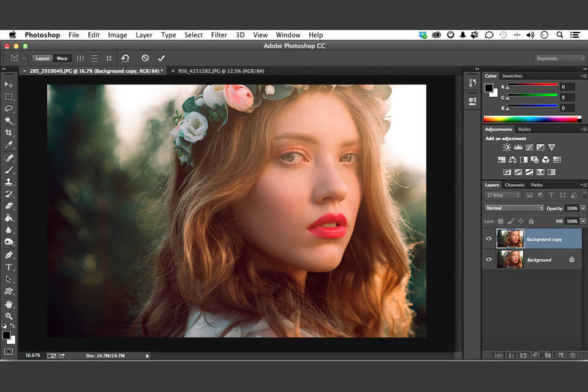The image size is (588, 392).
Task: Select the Crop tool
Action: click(x=9, y=132)
